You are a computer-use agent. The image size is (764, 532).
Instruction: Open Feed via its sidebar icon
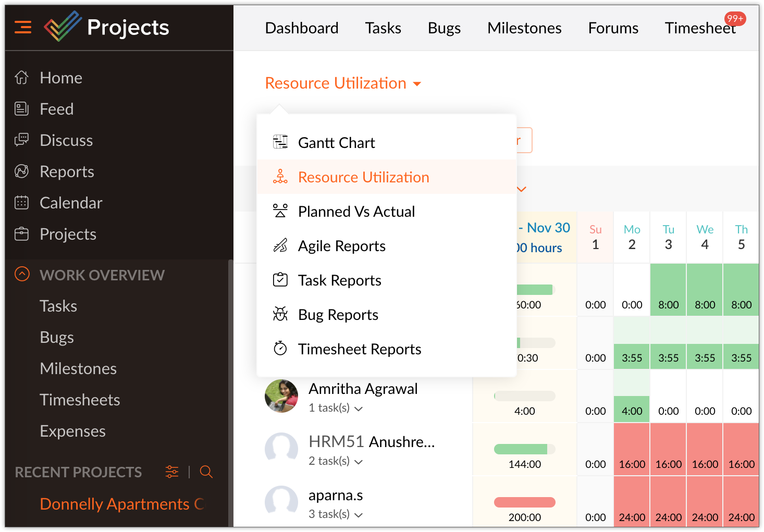(x=21, y=109)
